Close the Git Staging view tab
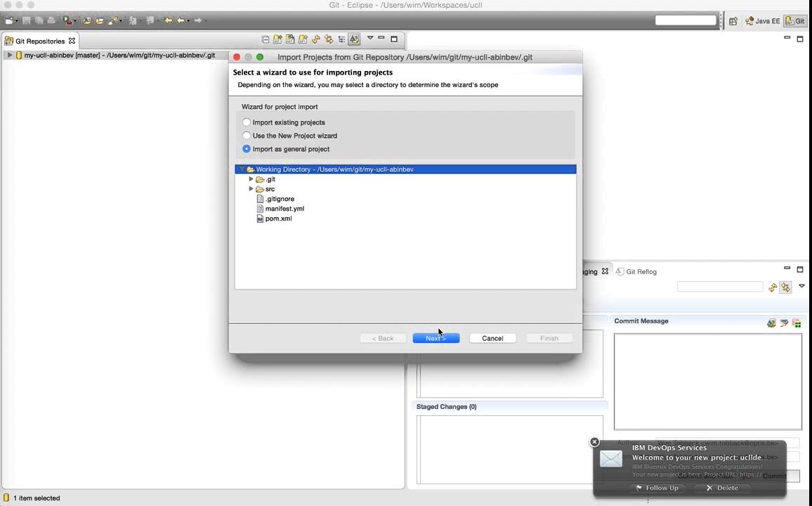Screen dimensions: 812x506 pos(605,271)
